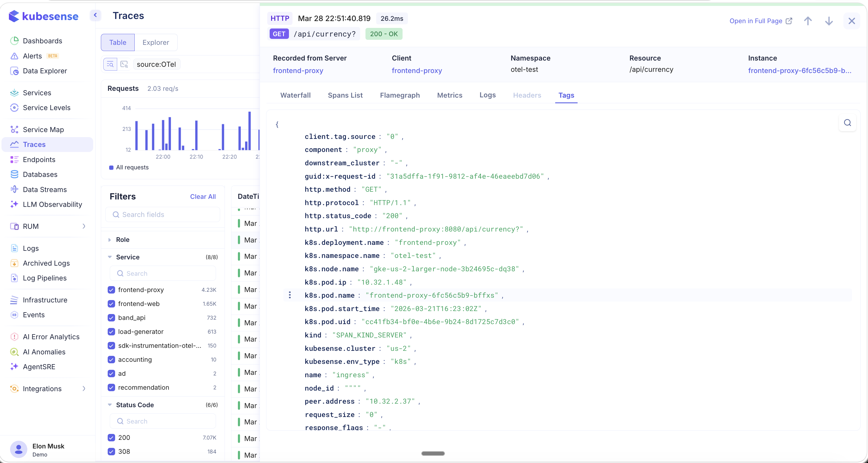Open the LLM Observability sidebar item
This screenshot has width=868, height=463.
[52, 204]
